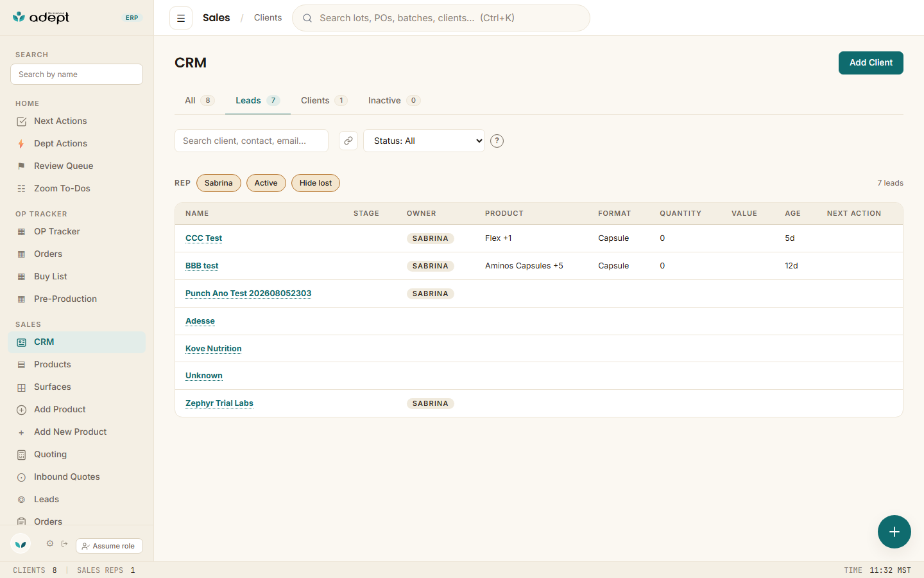Open Add New Product item
This screenshot has width=924, height=578.
click(77, 432)
